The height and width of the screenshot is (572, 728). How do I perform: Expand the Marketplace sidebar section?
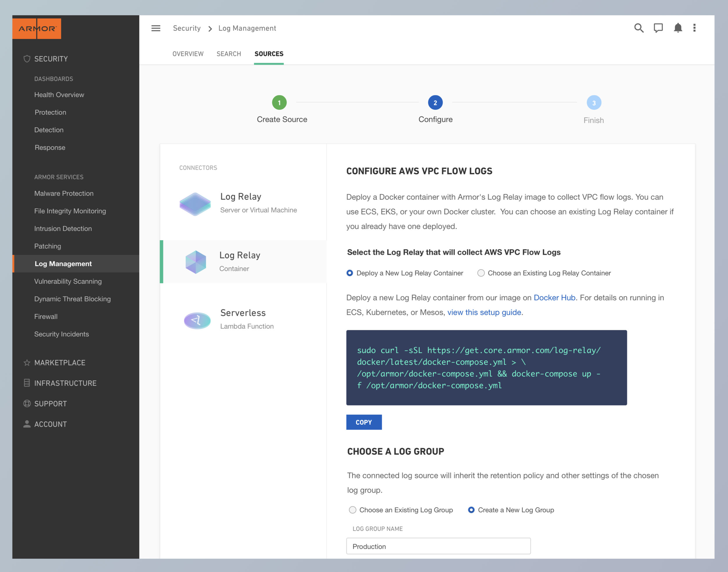(60, 363)
